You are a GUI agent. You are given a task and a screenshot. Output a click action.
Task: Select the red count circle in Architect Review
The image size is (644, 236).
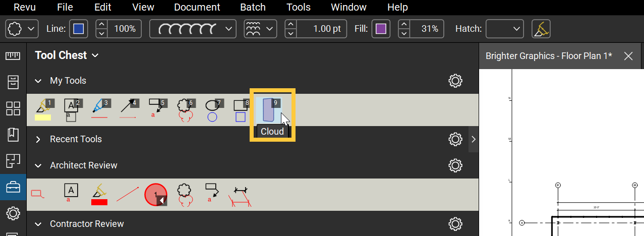pos(155,194)
